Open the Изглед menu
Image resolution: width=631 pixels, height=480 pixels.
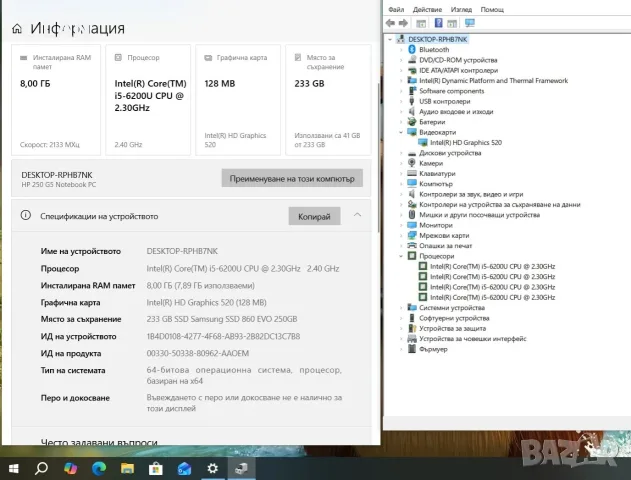[461, 9]
